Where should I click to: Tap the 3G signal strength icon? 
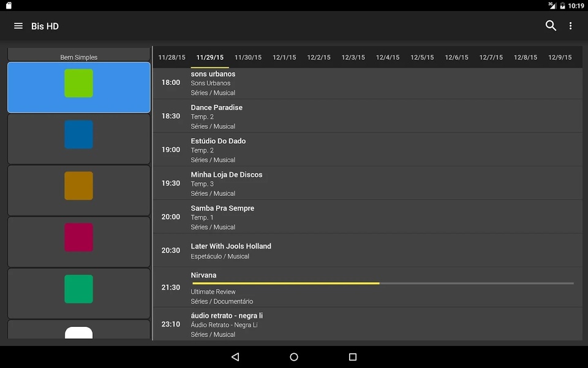point(552,6)
